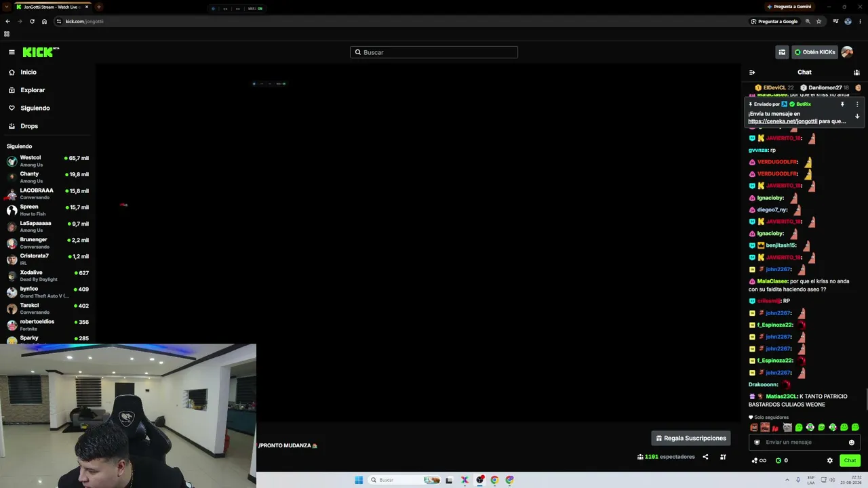This screenshot has width=868, height=488.
Task: Focus the Kick Buscar search box
Action: click(434, 52)
